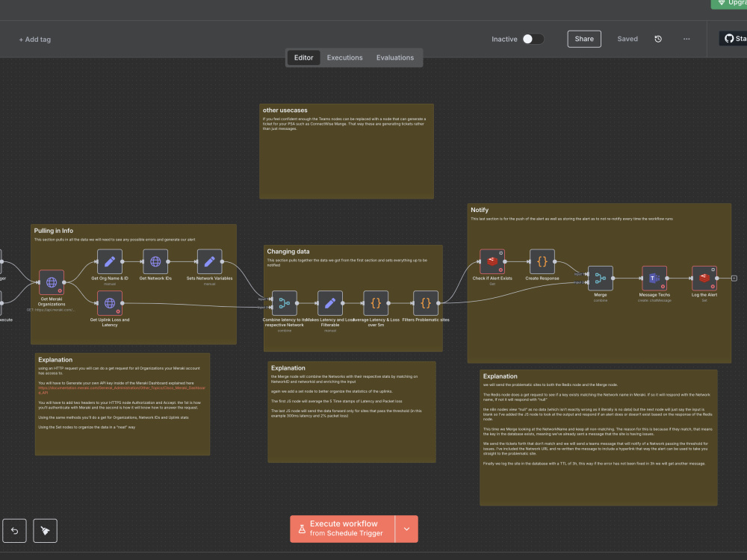This screenshot has width=747, height=560.
Task: Switch to the Editor tab
Action: pyautogui.click(x=303, y=57)
